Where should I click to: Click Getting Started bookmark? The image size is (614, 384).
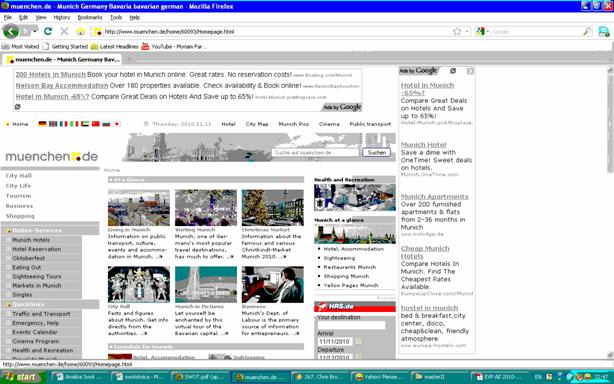tap(65, 46)
